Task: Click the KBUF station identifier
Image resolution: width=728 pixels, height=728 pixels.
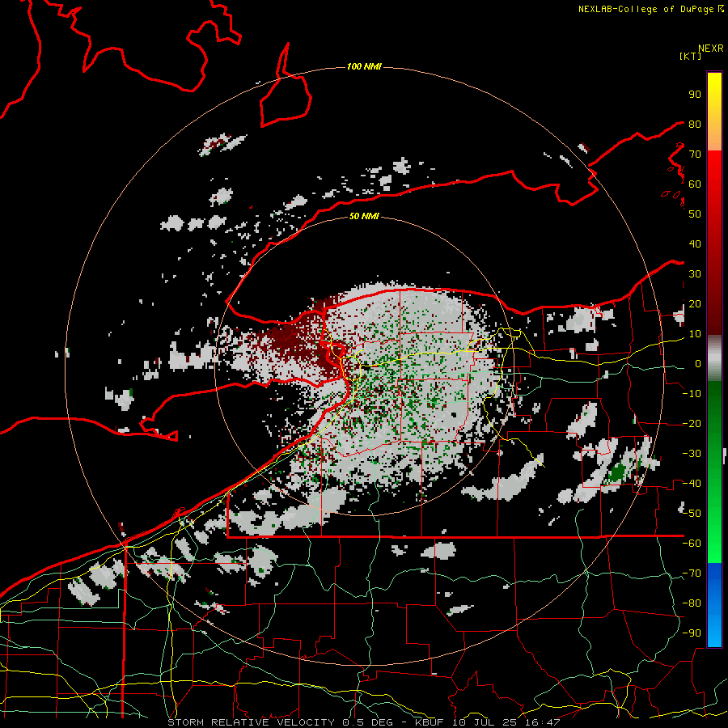Action: pyautogui.click(x=429, y=722)
